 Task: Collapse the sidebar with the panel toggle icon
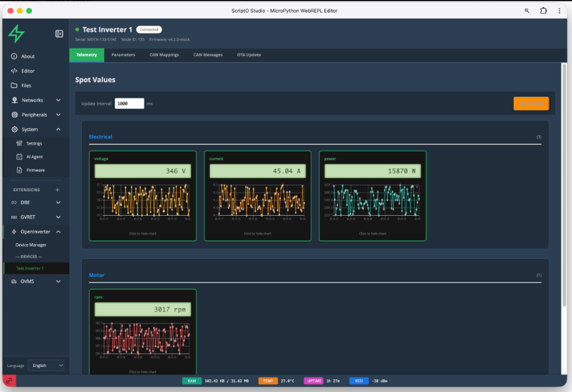[59, 34]
